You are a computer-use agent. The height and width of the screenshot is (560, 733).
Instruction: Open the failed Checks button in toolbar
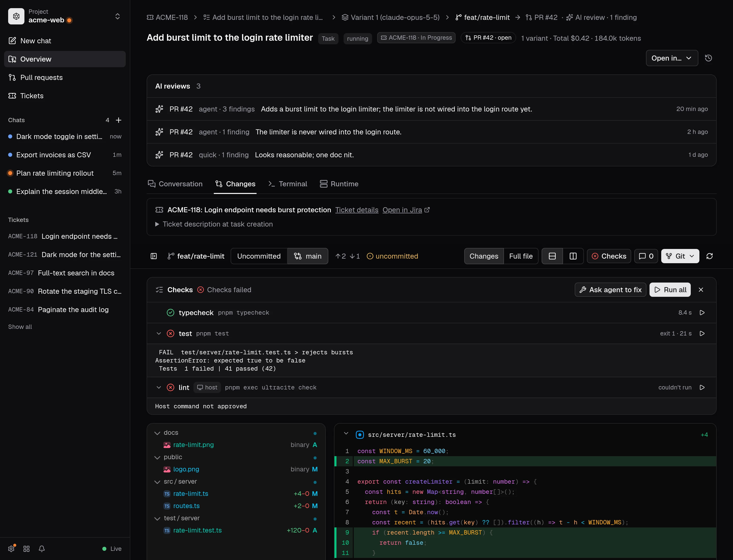(609, 256)
